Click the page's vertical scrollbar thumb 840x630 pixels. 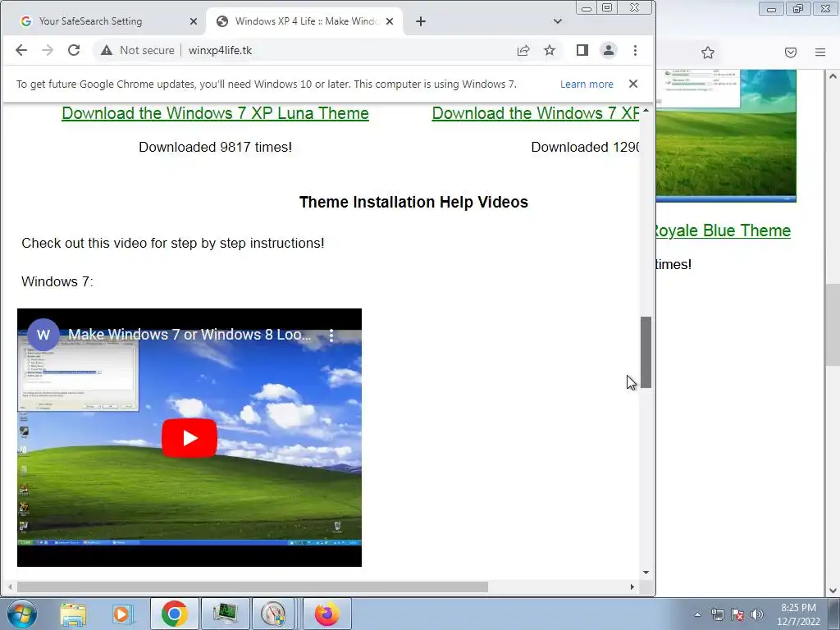point(646,352)
